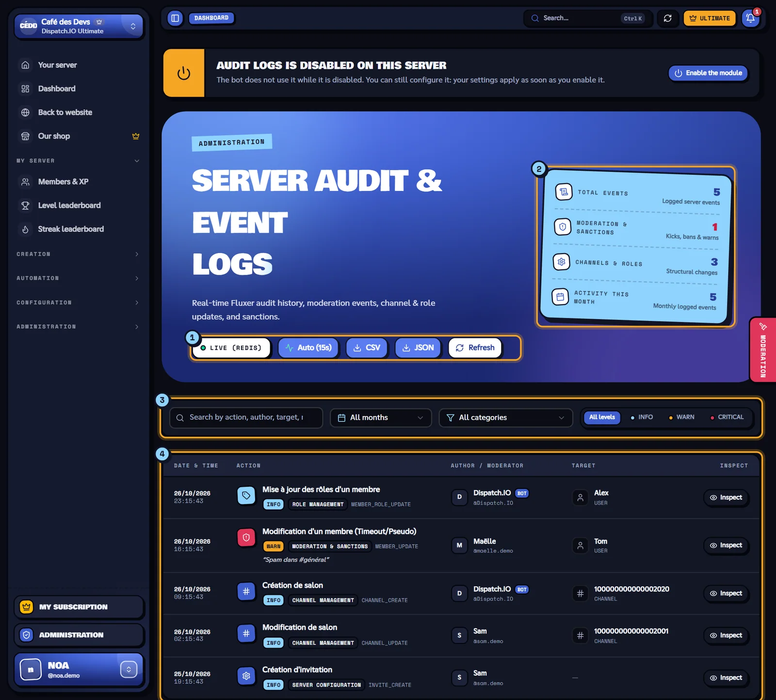
Task: Open the Café des Devs server switcher
Action: coord(79,26)
